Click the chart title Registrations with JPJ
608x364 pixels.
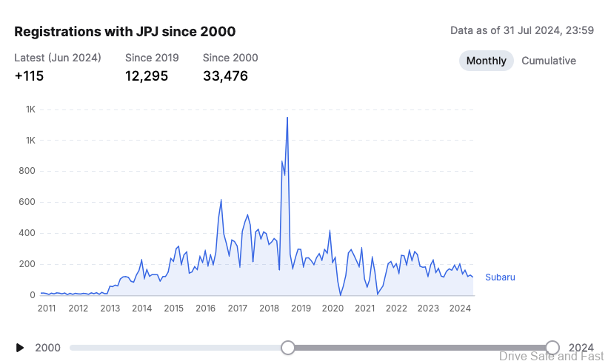pyautogui.click(x=125, y=31)
